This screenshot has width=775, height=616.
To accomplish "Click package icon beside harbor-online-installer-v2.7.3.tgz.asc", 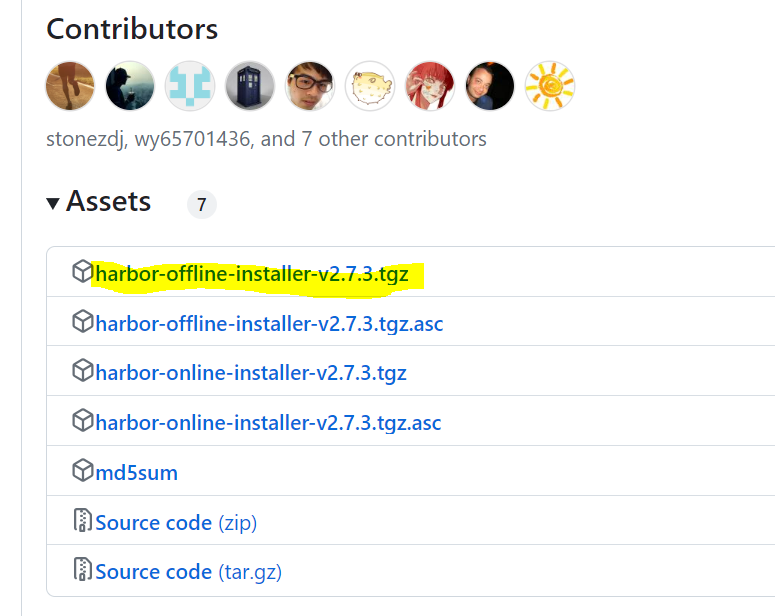I will (x=82, y=422).
